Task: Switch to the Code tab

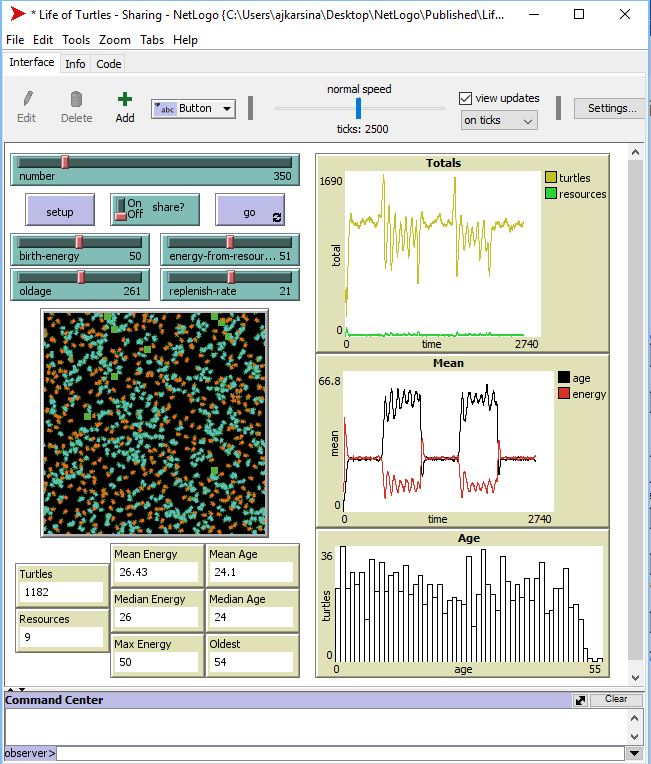Action: pos(109,64)
